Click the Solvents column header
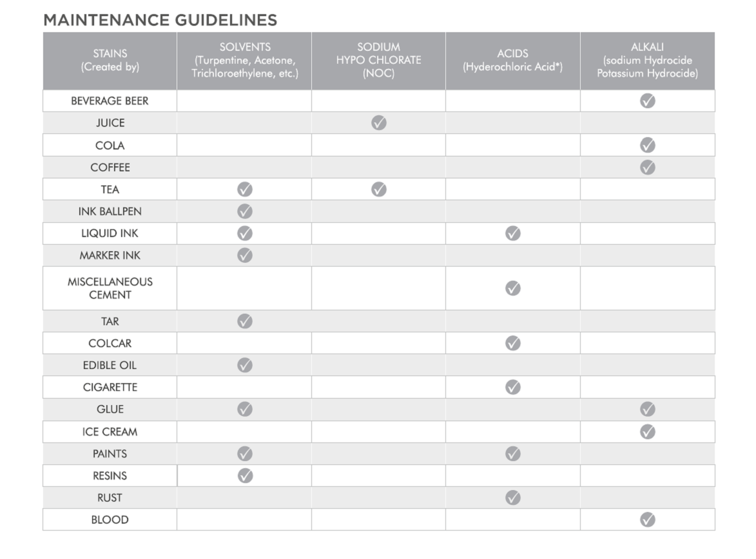 (x=244, y=60)
